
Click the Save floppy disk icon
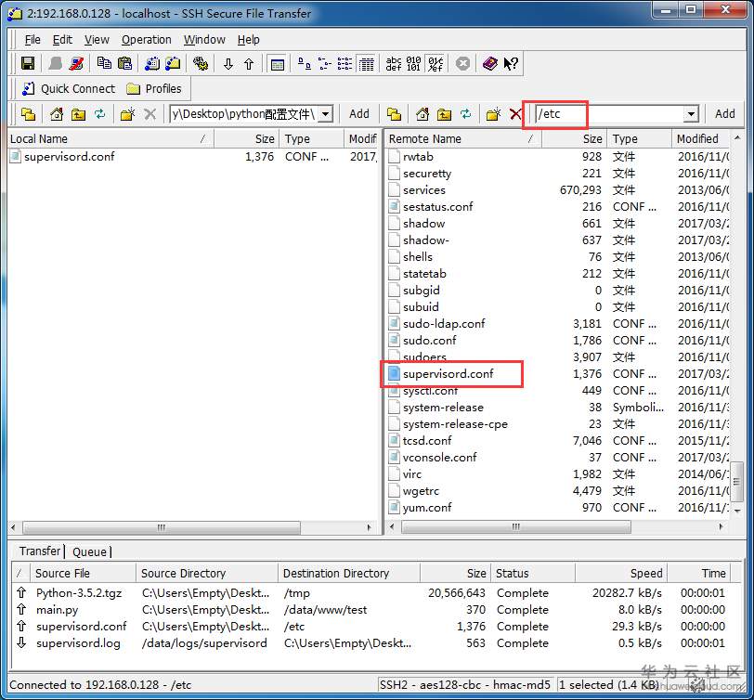pyautogui.click(x=28, y=63)
